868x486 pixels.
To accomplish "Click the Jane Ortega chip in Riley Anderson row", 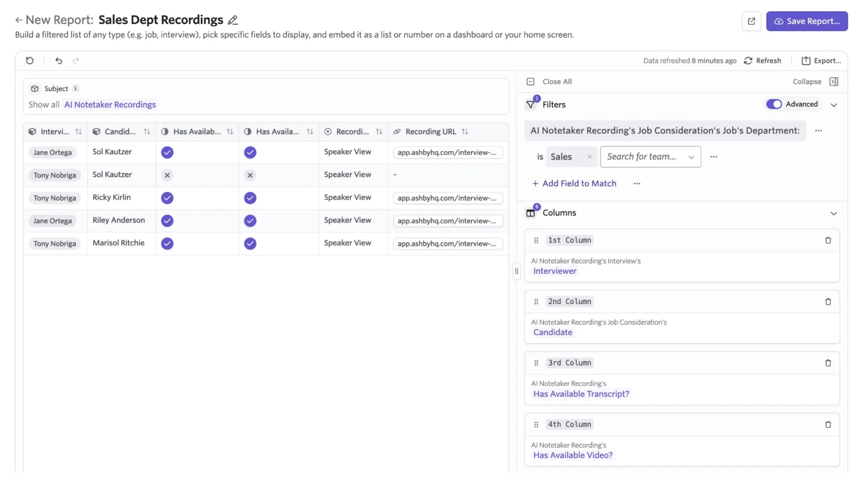I will (53, 221).
